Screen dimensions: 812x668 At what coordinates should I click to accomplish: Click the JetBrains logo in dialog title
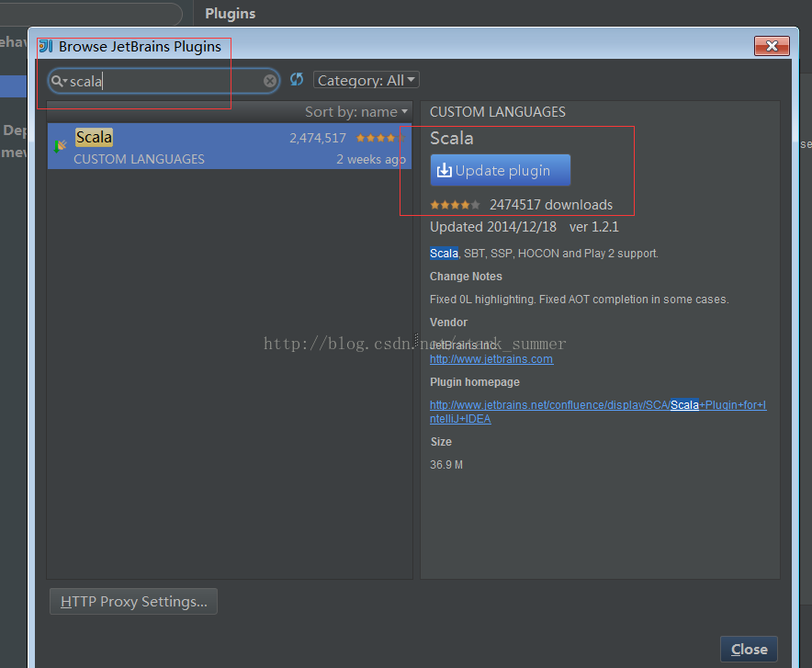(44, 46)
